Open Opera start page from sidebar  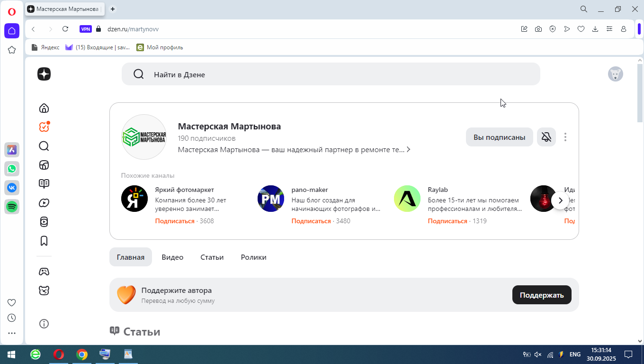[x=12, y=31]
